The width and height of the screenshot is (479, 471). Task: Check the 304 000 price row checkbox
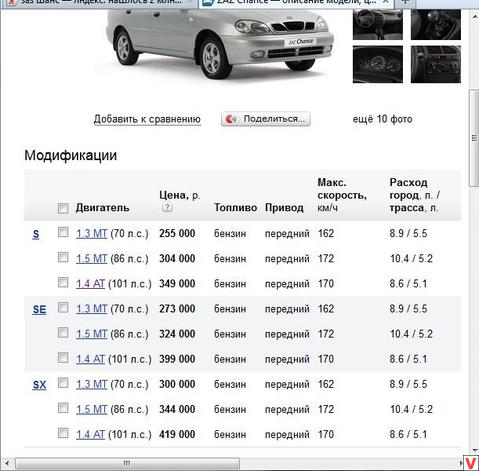63,257
